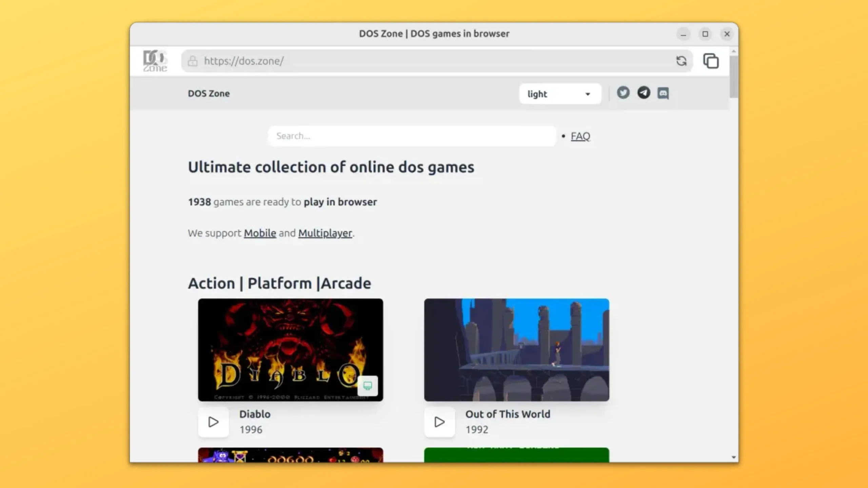Image resolution: width=868 pixels, height=488 pixels.
Task: Click the 1996 year under Diablo
Action: click(x=251, y=430)
